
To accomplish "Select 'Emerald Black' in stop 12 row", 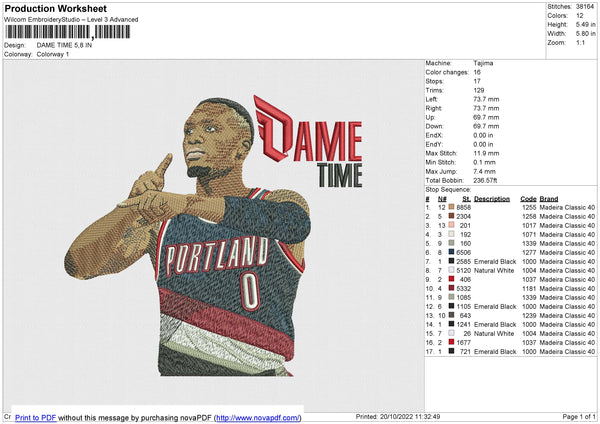I will click(x=495, y=306).
